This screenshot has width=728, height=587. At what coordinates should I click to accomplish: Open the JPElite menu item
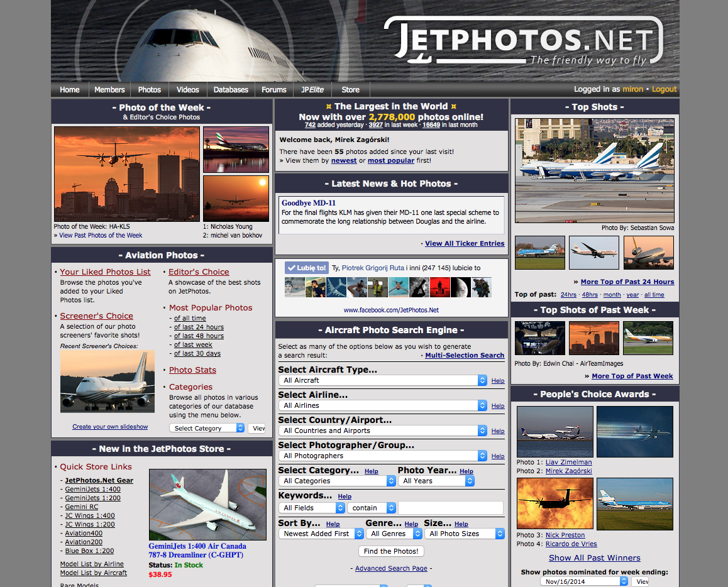(x=312, y=89)
